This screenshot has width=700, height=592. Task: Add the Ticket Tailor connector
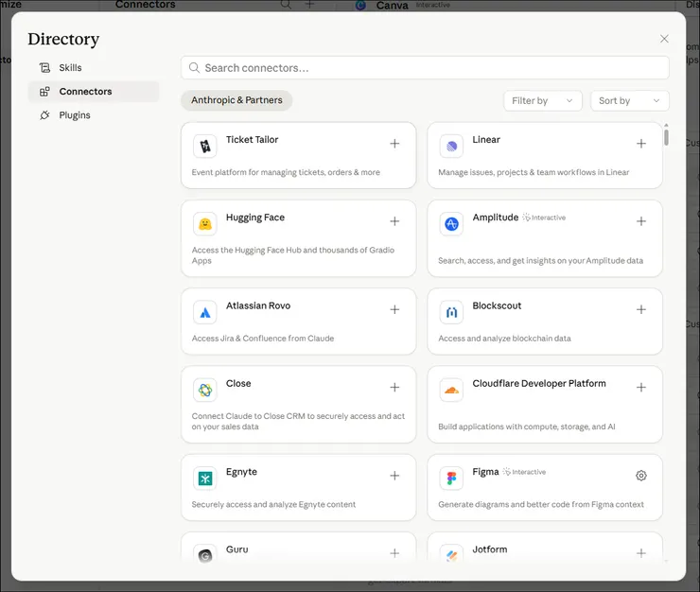pyautogui.click(x=394, y=144)
